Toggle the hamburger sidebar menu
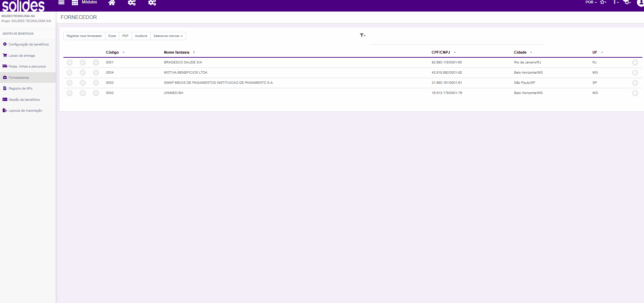 [61, 2]
